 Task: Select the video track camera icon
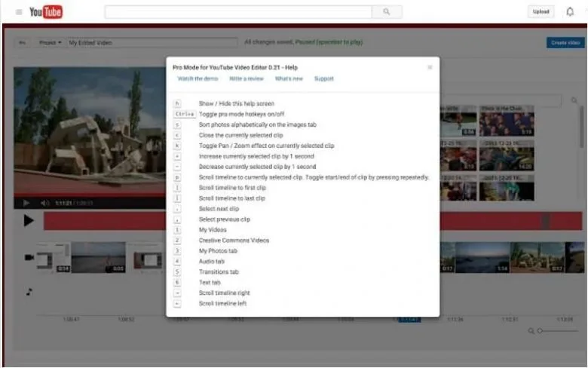[x=29, y=257]
